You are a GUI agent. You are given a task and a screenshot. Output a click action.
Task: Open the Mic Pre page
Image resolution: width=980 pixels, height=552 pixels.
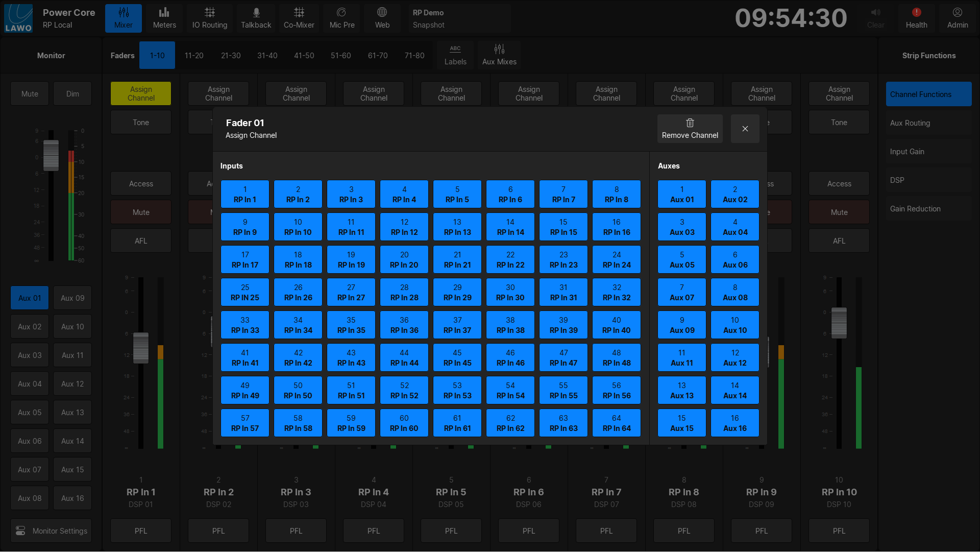click(x=341, y=18)
